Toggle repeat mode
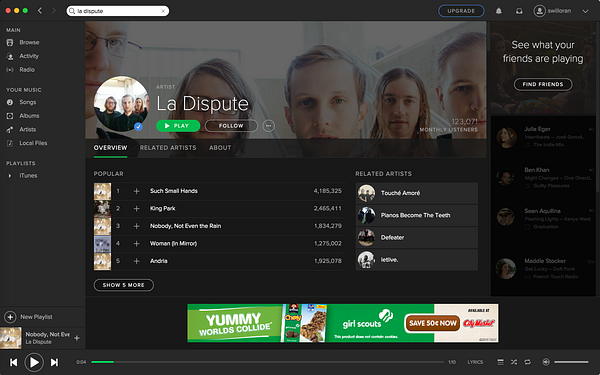This screenshot has height=375, width=600. (x=528, y=362)
